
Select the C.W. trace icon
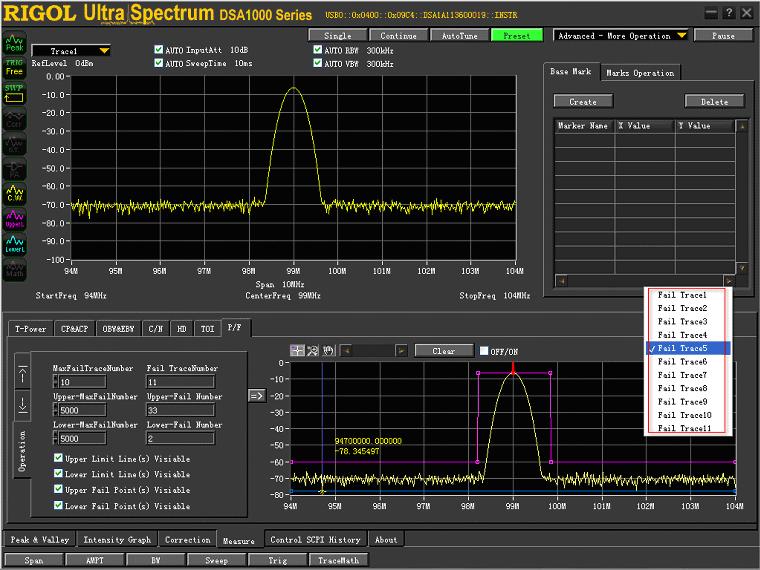click(x=14, y=191)
